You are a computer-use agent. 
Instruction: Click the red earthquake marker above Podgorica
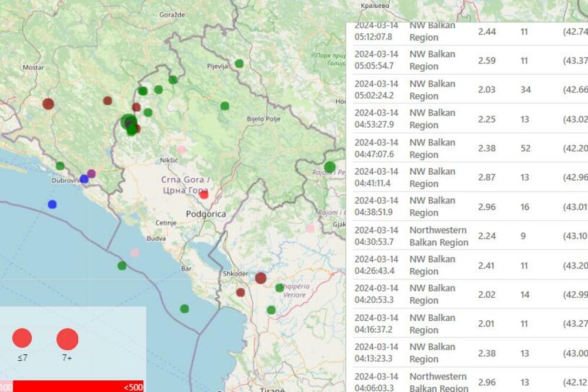pyautogui.click(x=203, y=194)
